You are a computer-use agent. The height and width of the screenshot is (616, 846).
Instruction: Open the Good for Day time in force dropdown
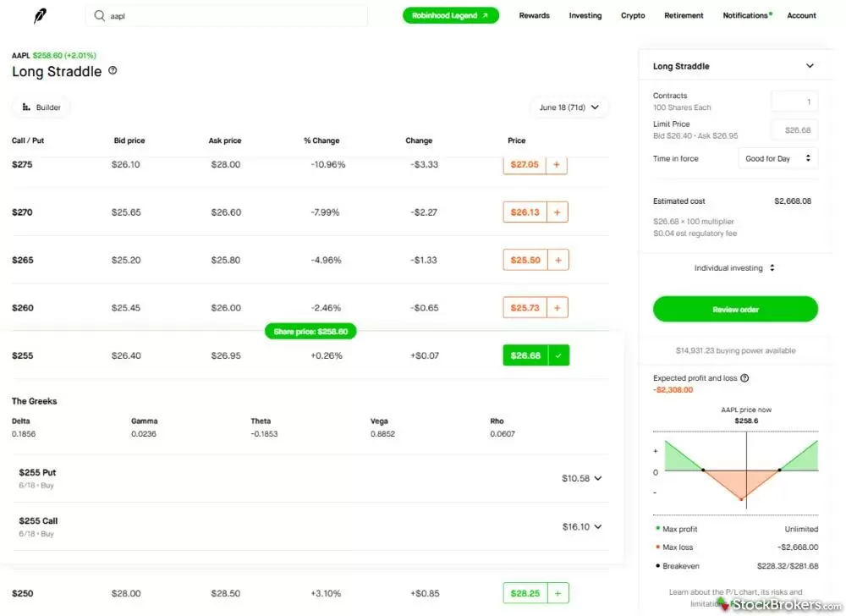pos(777,158)
